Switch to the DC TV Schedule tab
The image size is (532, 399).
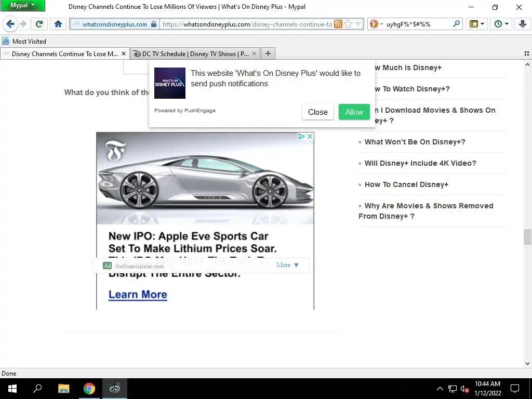(x=195, y=54)
